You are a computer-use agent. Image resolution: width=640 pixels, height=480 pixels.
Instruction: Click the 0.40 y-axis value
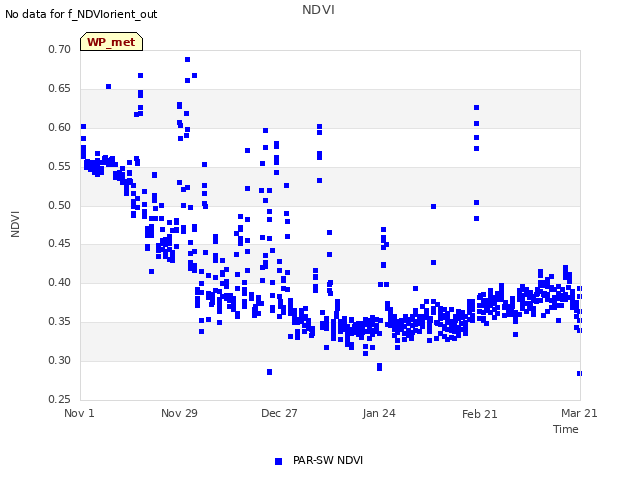click(60, 282)
